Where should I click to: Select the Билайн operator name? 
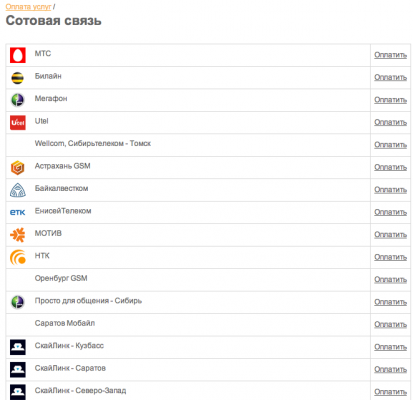point(48,76)
